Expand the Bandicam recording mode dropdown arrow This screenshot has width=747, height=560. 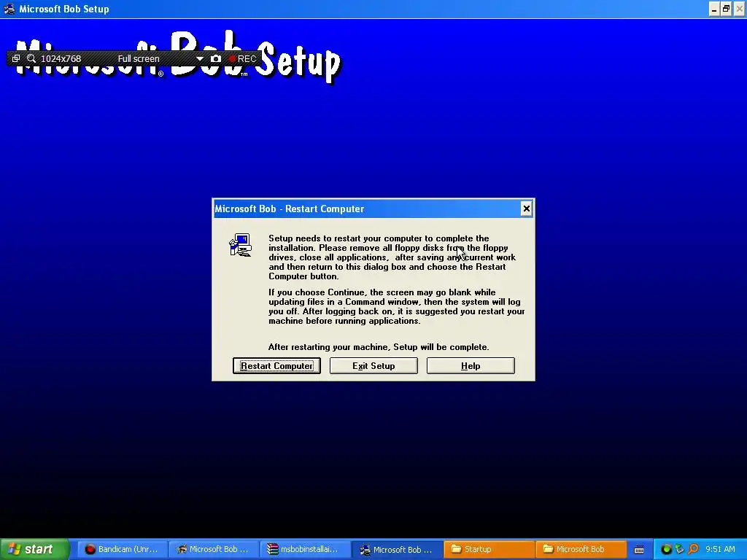(x=200, y=58)
